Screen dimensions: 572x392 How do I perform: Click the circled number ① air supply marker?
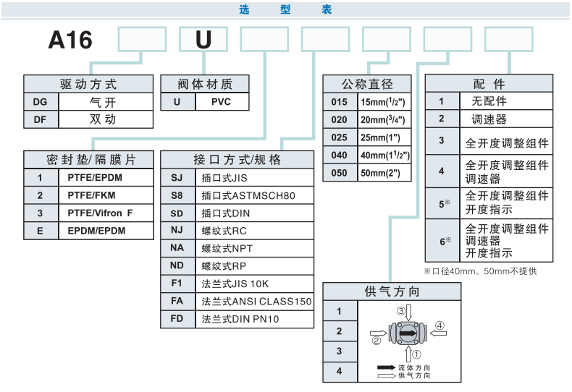click(416, 355)
